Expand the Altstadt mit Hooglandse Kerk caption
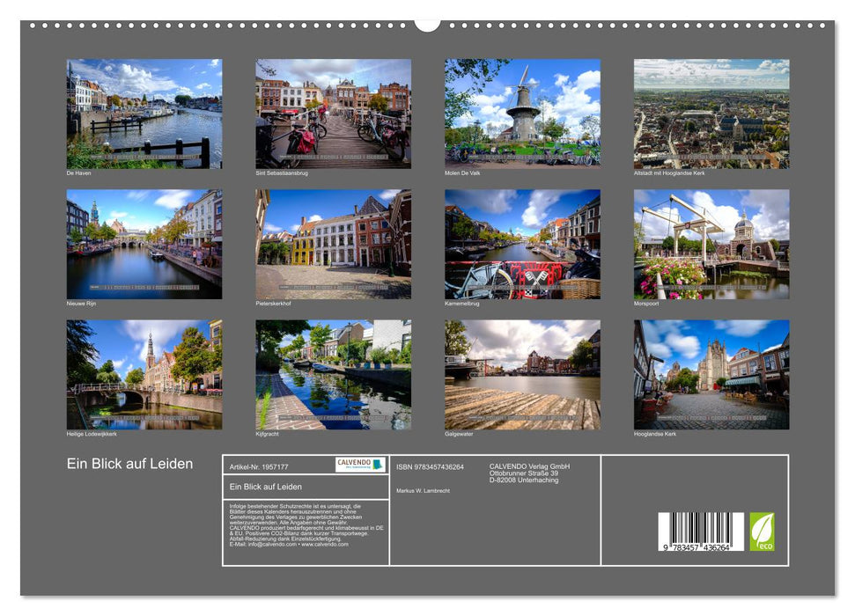The image size is (855, 616). (669, 172)
